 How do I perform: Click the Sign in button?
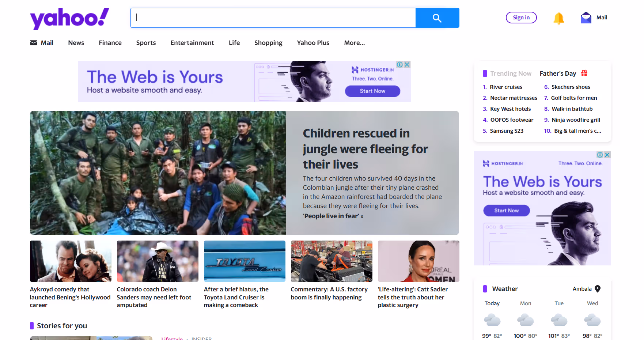click(521, 18)
